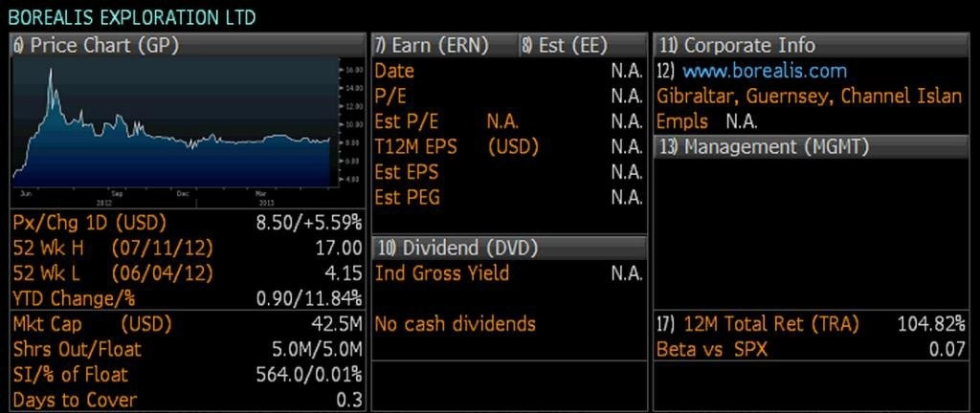Click the 52 Wk L (06/04/12) row label

(x=113, y=273)
